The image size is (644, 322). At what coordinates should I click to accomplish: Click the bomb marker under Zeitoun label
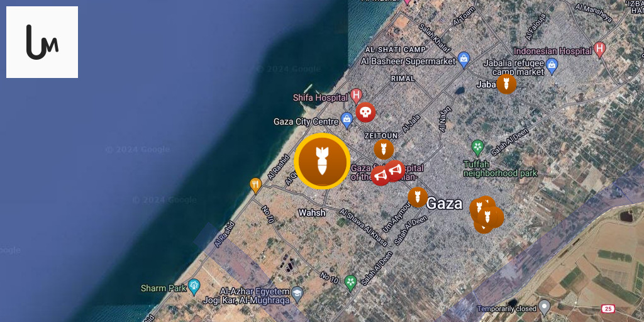[x=384, y=150]
